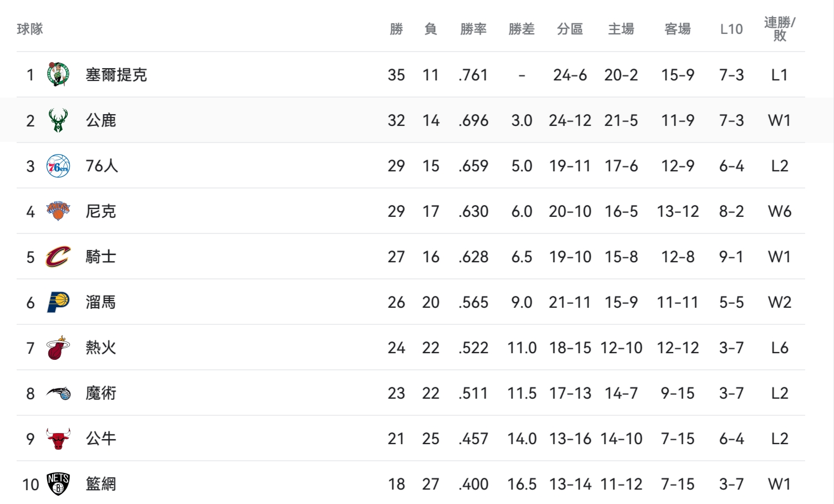Viewport: 834px width, 504px height.
Task: Select the Pacers team logo
Action: pos(58,302)
